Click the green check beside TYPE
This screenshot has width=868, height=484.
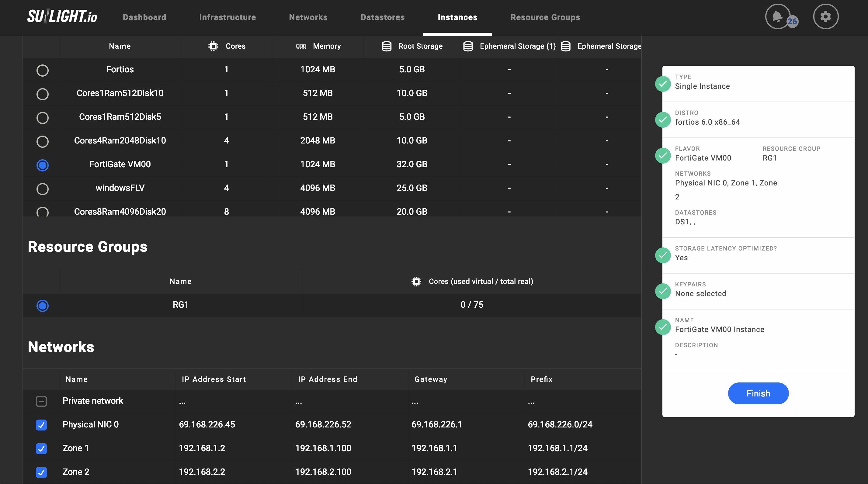[x=663, y=84]
